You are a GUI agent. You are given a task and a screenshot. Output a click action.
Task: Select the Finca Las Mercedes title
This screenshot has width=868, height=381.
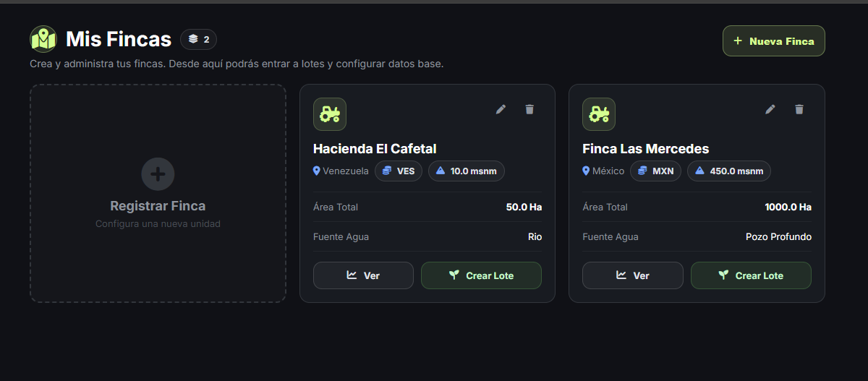point(646,149)
